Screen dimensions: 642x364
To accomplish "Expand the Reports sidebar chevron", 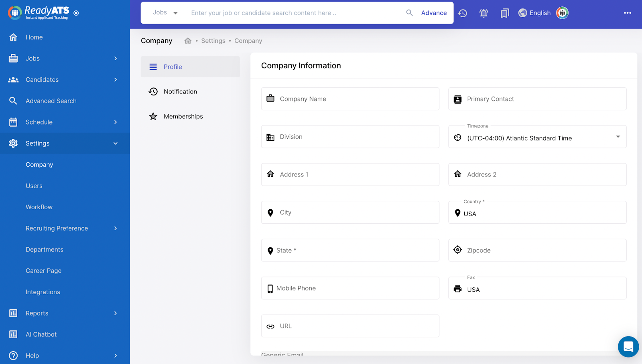I will pos(116,313).
